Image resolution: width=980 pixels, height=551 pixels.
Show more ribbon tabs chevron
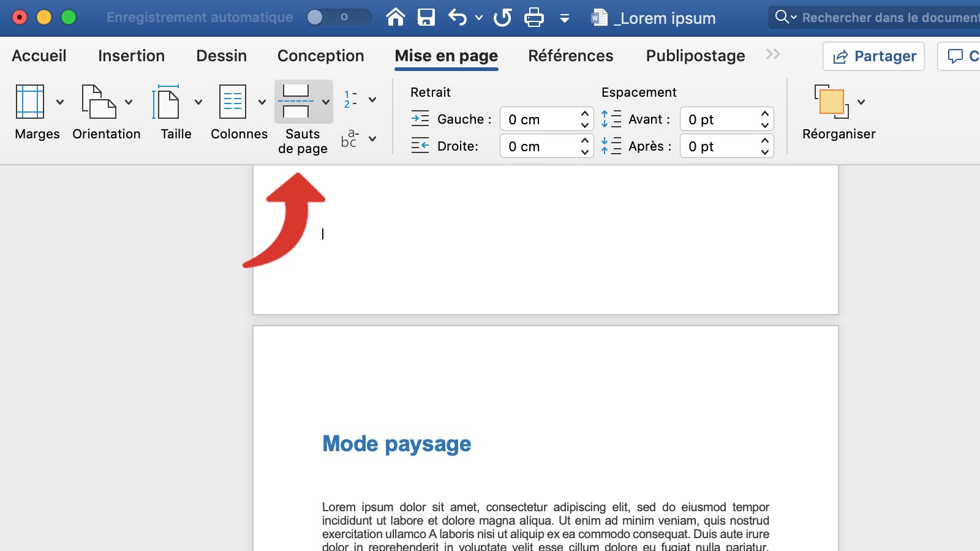773,54
